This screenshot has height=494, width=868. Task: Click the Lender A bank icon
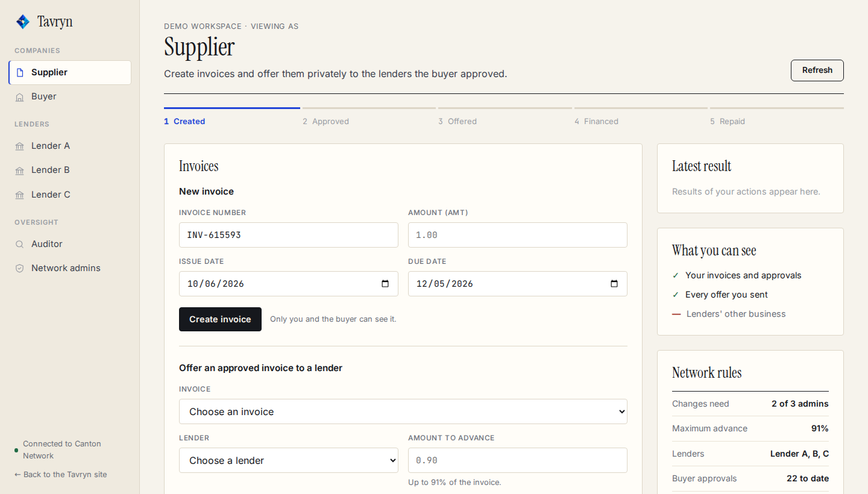pos(20,146)
